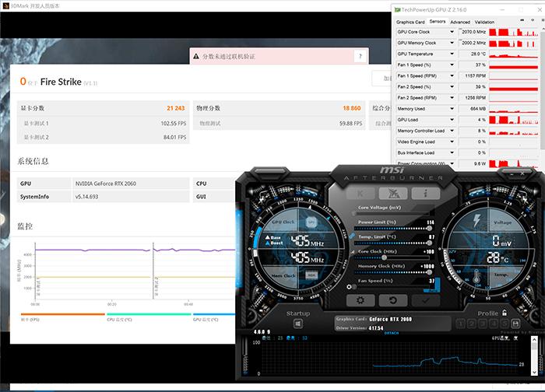Click NVIDIA GeForce RTX 2060 GPU info cell
Screen dimensions: 545x392
coord(131,184)
